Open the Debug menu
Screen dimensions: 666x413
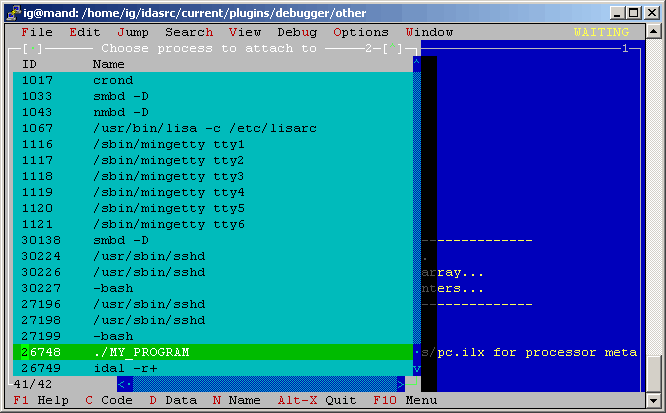click(x=296, y=32)
